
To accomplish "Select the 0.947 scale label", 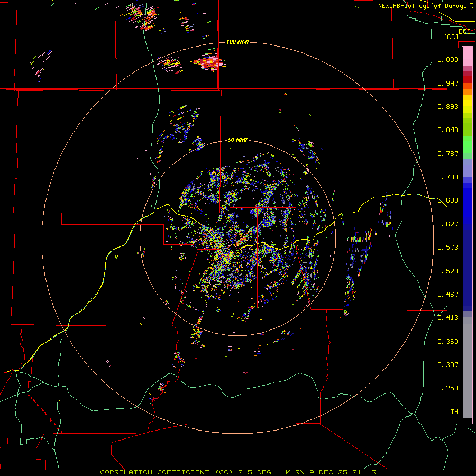I will click(448, 83).
